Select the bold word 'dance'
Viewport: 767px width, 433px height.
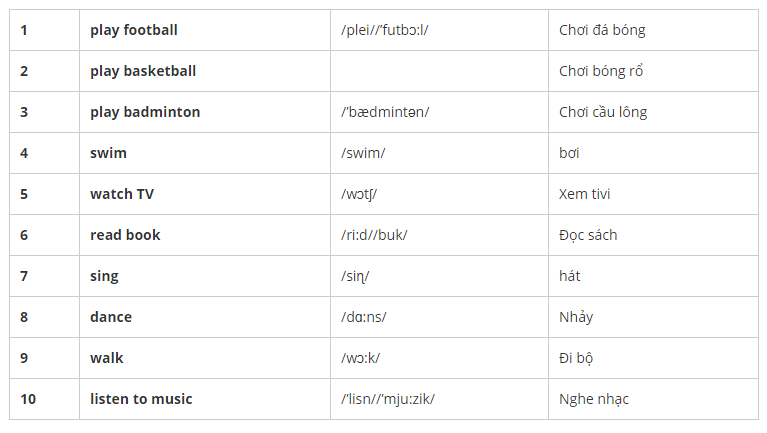(111, 317)
